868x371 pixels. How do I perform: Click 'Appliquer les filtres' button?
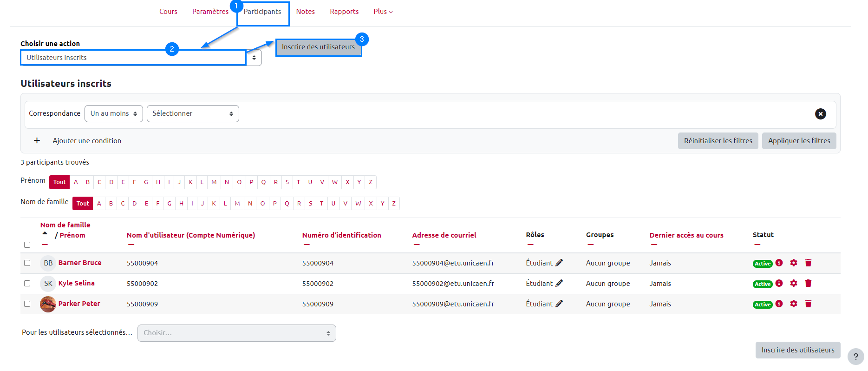click(799, 141)
